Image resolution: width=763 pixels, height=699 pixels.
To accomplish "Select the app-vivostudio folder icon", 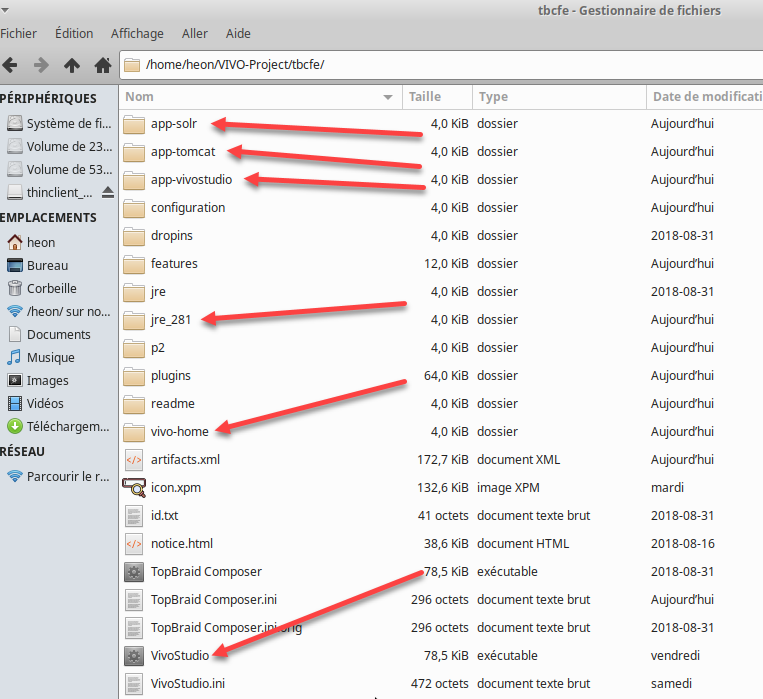I will (x=134, y=180).
